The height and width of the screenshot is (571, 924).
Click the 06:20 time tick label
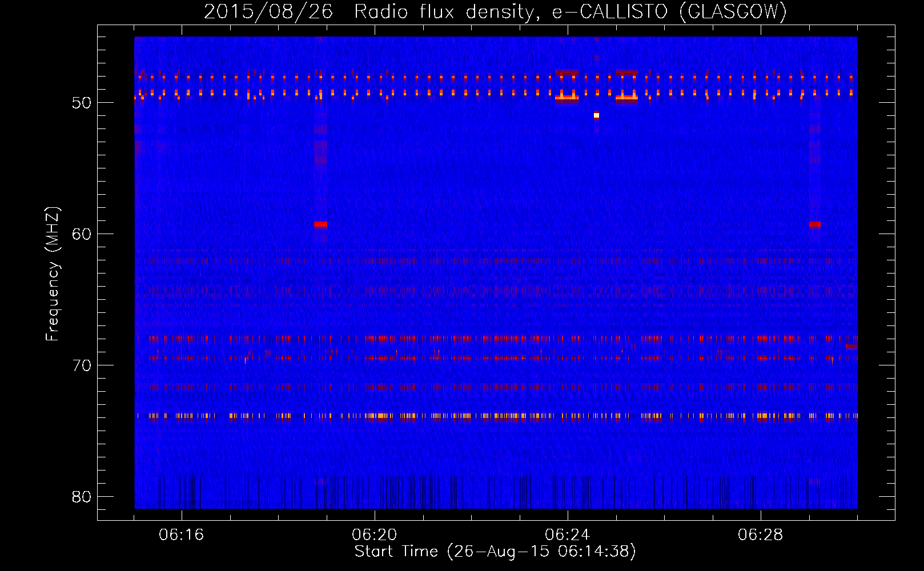tap(374, 535)
